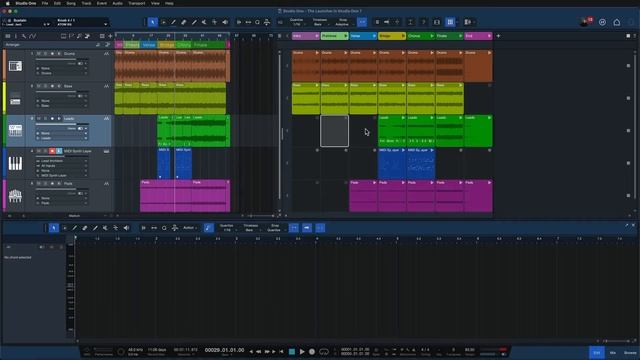The height and width of the screenshot is (360, 640).
Task: Open the Apple menu
Action: [7, 3]
